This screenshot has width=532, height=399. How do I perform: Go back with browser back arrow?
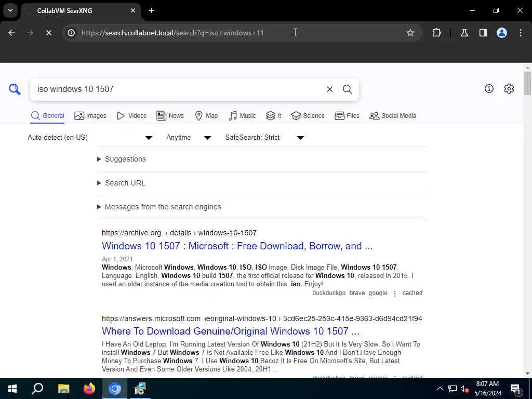point(11,33)
